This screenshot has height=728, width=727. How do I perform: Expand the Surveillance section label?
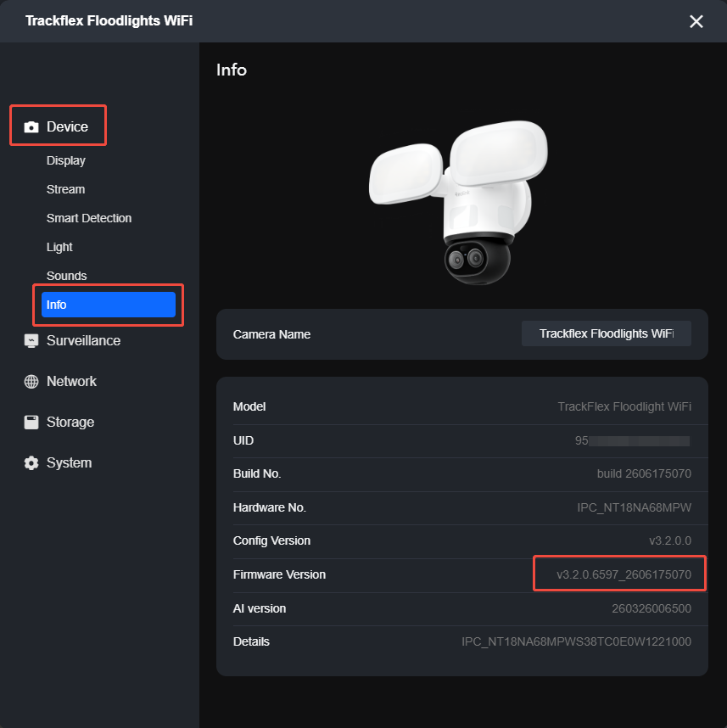point(84,341)
